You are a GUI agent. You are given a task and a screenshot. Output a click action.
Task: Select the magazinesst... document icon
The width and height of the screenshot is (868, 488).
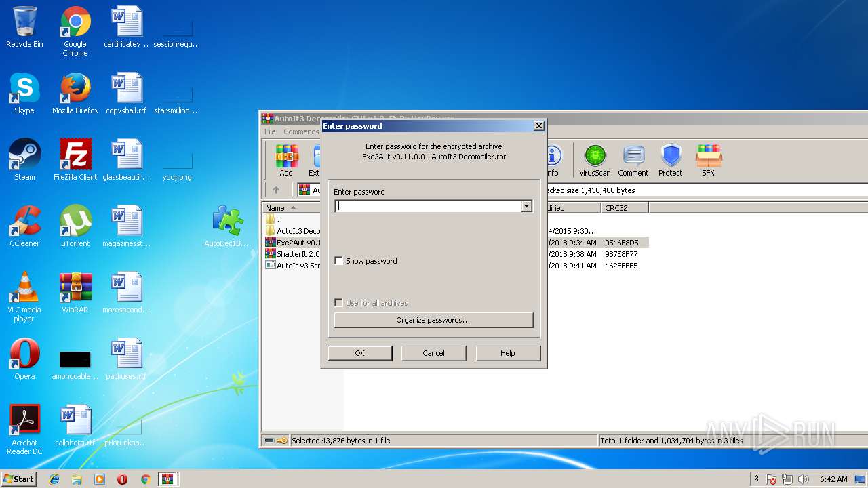pyautogui.click(x=126, y=226)
